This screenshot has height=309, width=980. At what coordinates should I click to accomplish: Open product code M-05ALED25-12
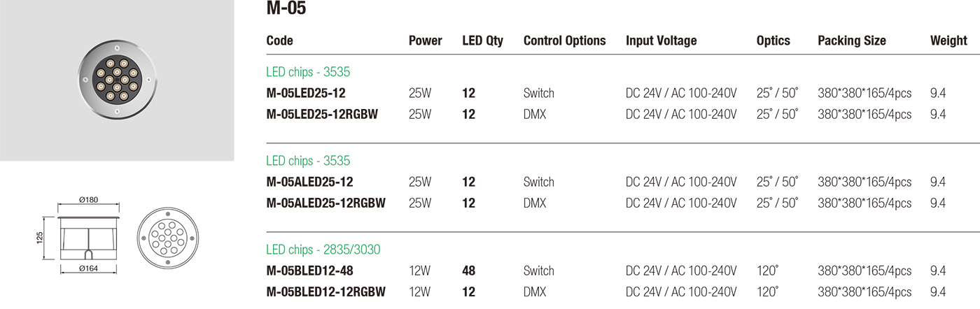tap(309, 182)
